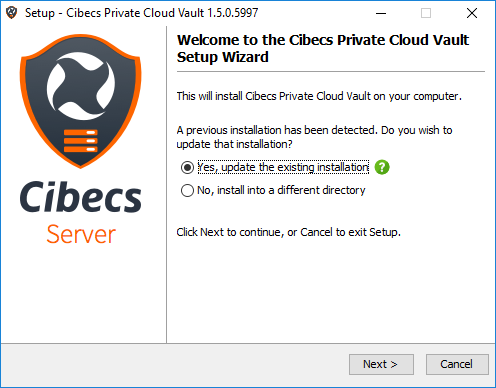Click the dark Cibecs wordmark text
The width and height of the screenshot is (496, 388).
(81, 197)
